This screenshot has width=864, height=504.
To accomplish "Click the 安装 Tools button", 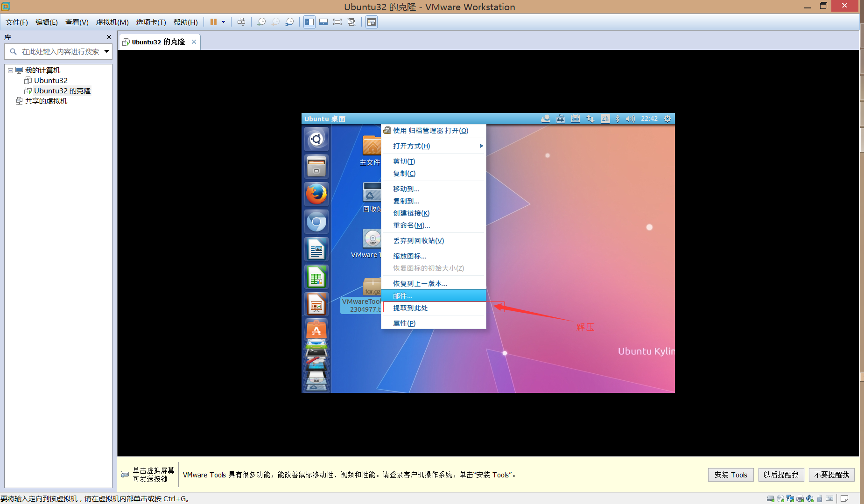I will click(x=731, y=475).
